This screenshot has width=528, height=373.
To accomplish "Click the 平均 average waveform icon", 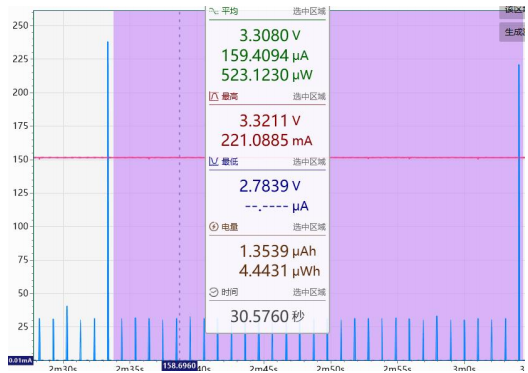I will tap(214, 11).
